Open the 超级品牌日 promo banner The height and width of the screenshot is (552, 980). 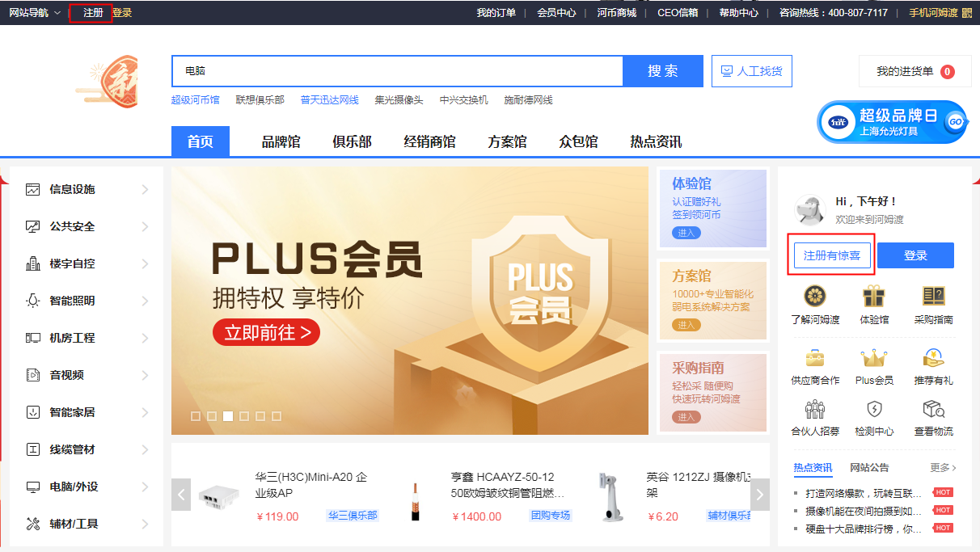[x=892, y=122]
